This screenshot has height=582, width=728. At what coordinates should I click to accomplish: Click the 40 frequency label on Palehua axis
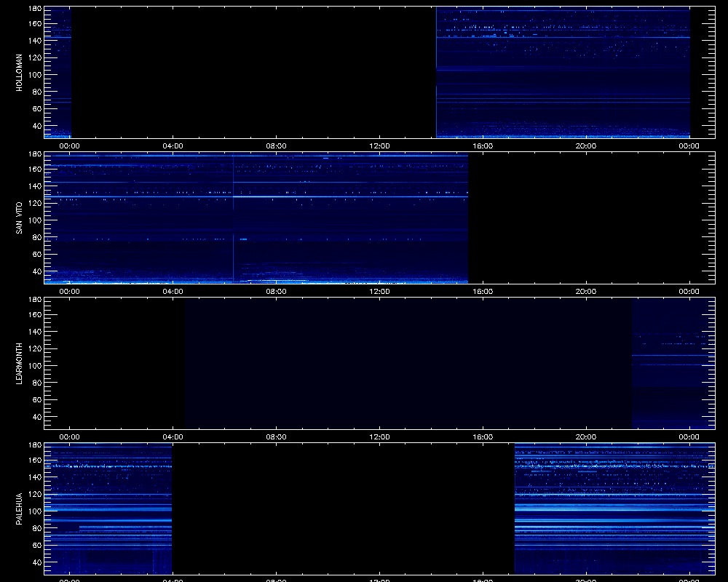pos(37,562)
